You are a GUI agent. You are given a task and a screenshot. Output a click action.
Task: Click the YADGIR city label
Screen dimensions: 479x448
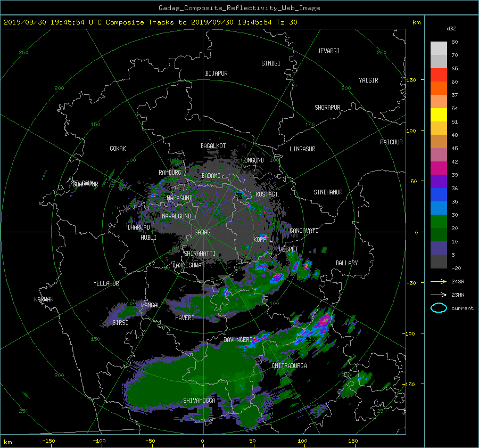pyautogui.click(x=368, y=80)
